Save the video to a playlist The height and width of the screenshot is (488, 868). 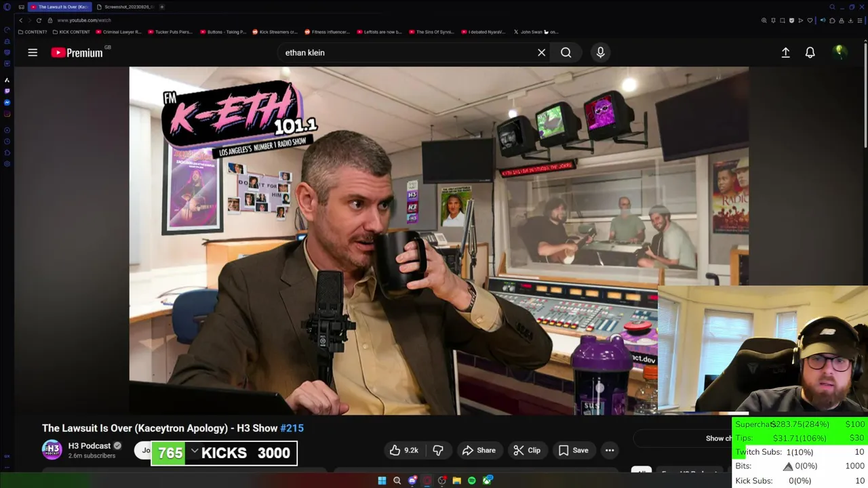pyautogui.click(x=573, y=450)
